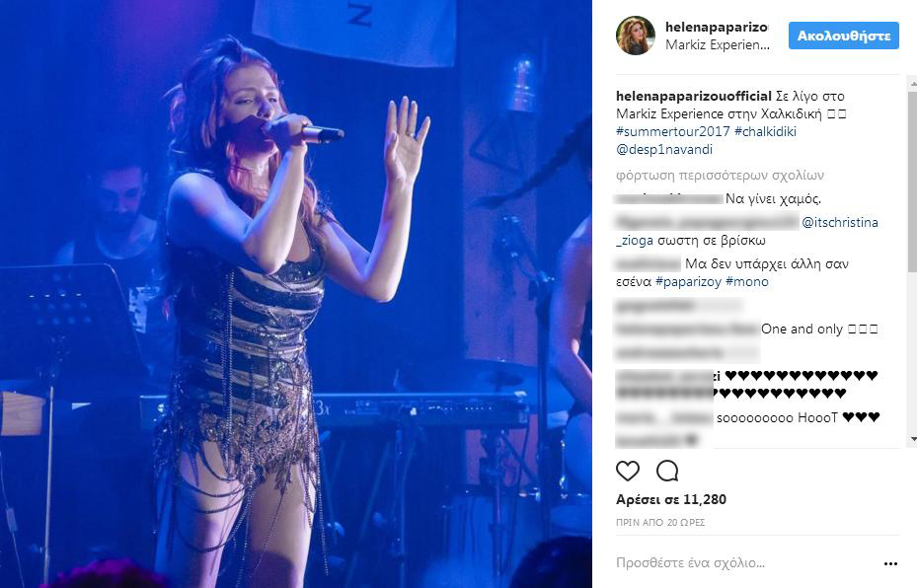View likes via Αρέσει σε 11,280

671,500
